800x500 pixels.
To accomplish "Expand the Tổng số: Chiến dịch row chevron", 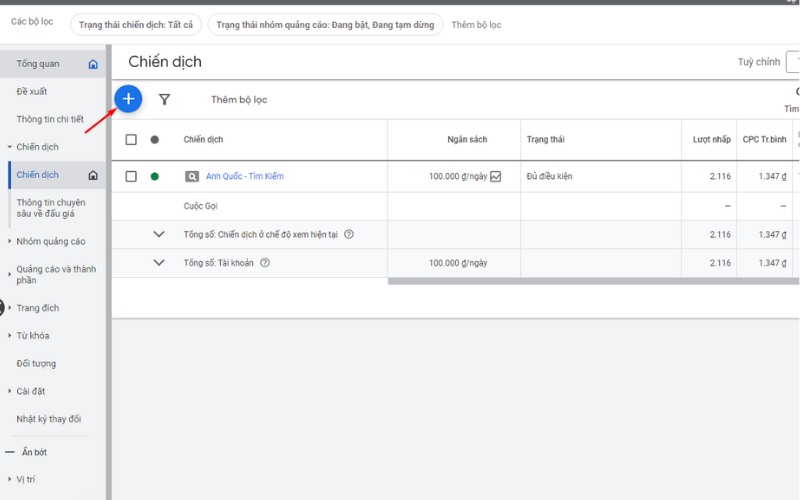I will [x=158, y=235].
